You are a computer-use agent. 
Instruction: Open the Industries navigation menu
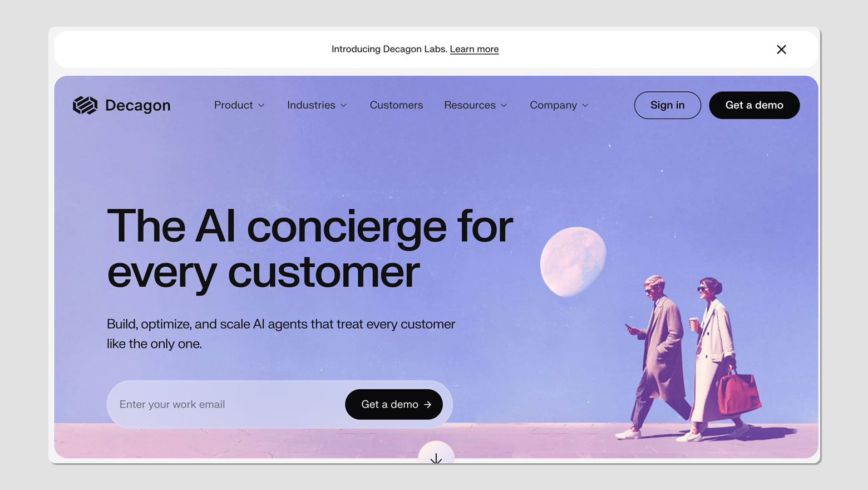[x=317, y=105]
